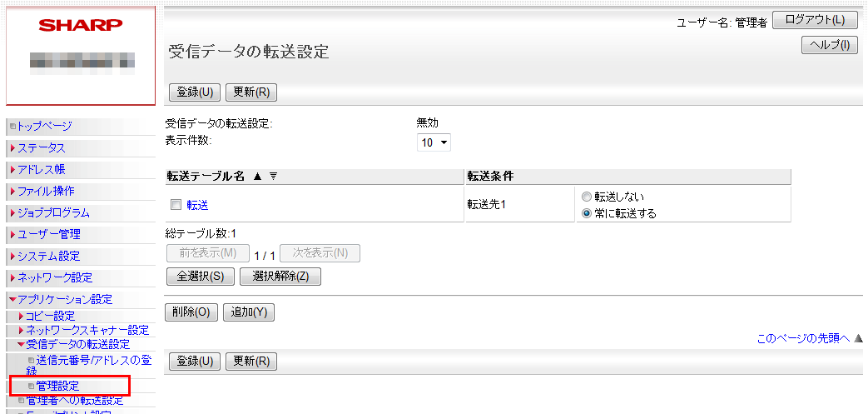Check the 転送 table row checkbox
Viewport: 868px width, 414px height.
176,204
